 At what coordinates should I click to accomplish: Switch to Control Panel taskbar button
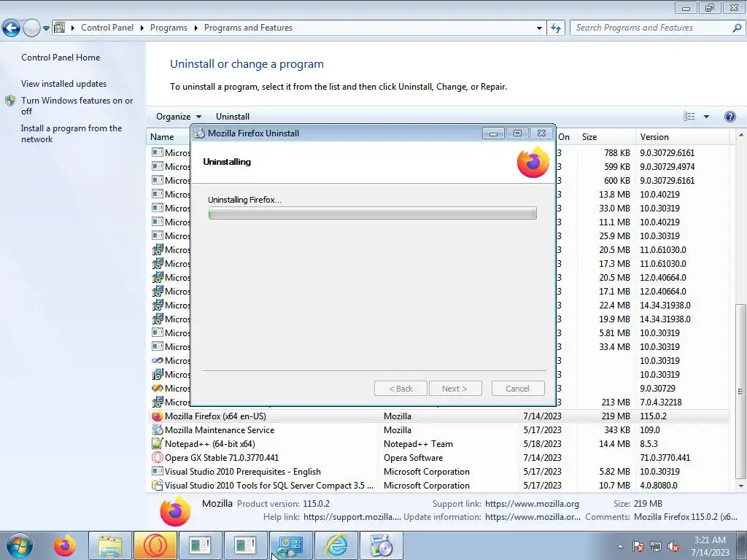[x=290, y=545]
